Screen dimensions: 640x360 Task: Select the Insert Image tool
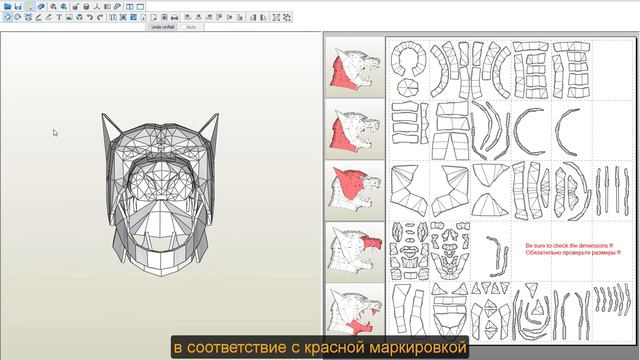tap(69, 17)
